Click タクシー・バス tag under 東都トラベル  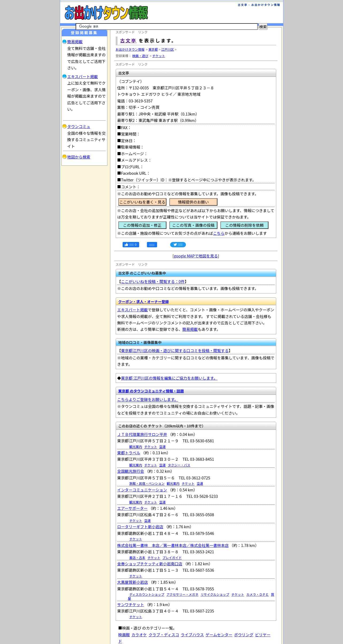click(x=179, y=465)
